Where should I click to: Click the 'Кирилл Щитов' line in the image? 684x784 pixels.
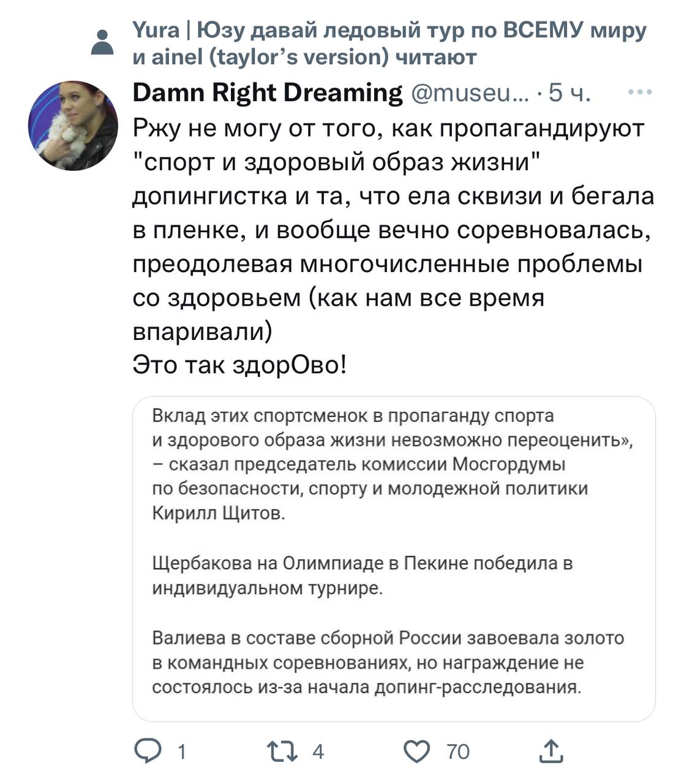tap(219, 514)
